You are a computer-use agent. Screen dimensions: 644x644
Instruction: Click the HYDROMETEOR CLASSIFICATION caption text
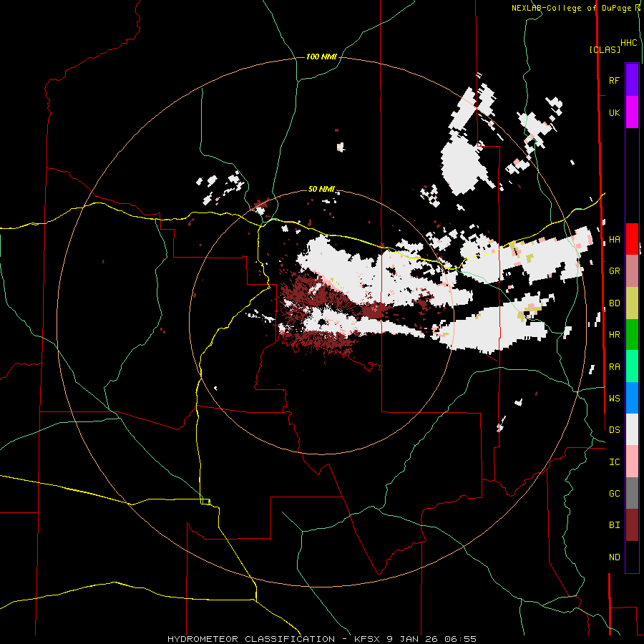[x=251, y=639]
